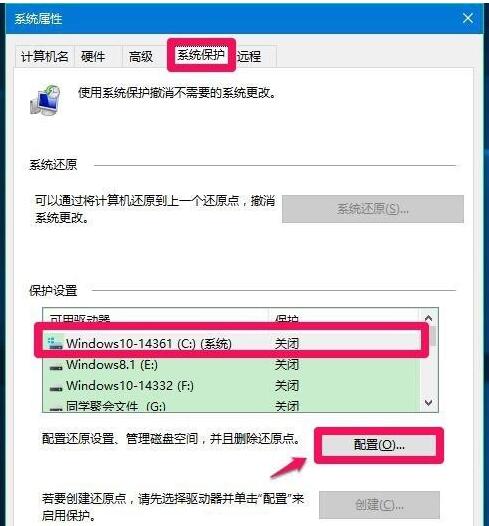Viewport: 489px width, 526px height.
Task: Click the System Protection computer icon
Action: 45,100
